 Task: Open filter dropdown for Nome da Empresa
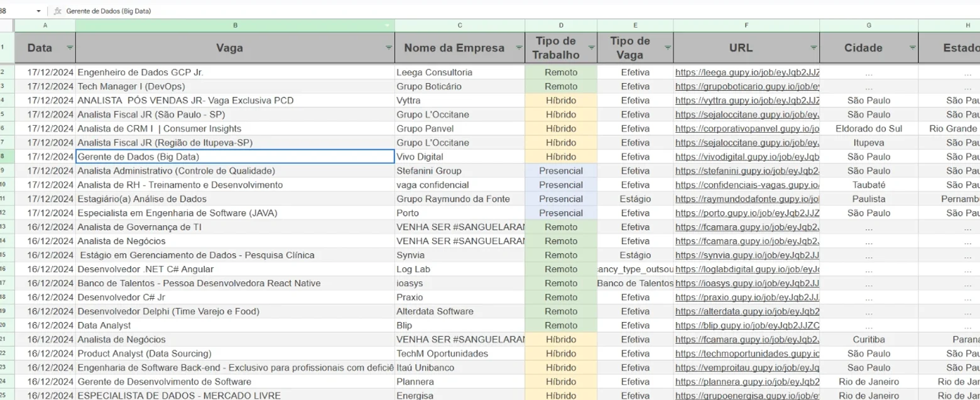pos(519,48)
